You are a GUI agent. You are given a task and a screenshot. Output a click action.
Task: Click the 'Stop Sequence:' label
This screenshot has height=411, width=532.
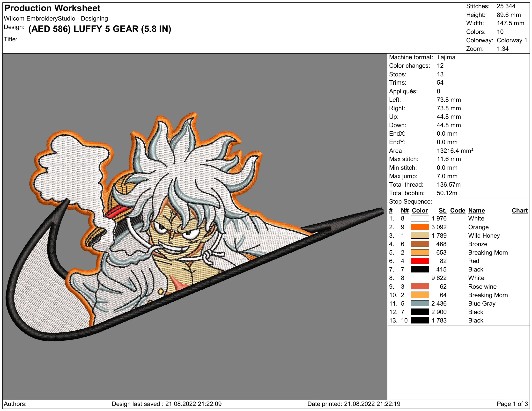(x=410, y=202)
